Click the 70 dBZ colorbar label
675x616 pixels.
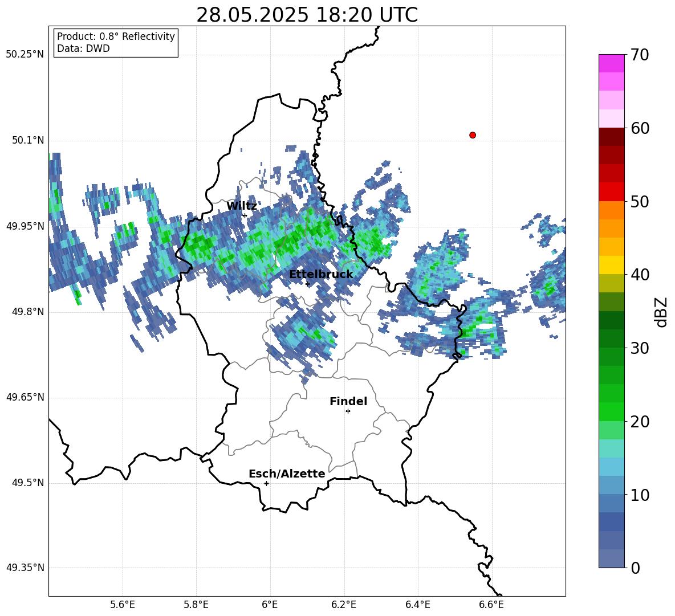pyautogui.click(x=640, y=55)
